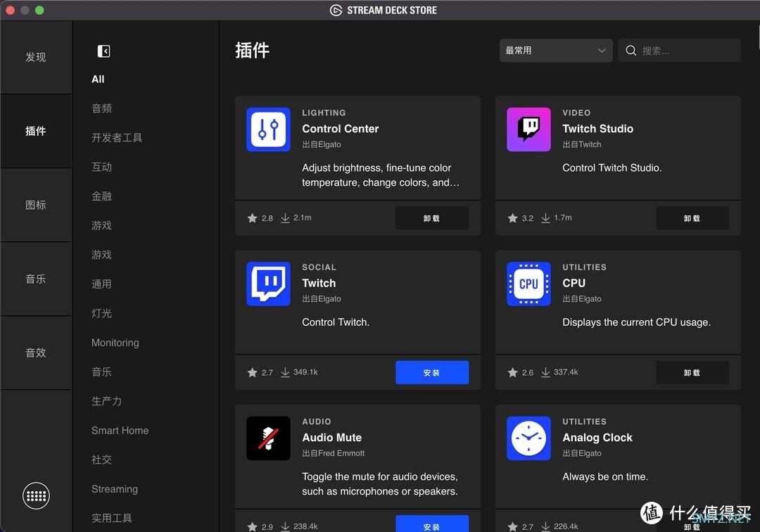
Task: Select the 实用工具 category
Action: coord(112,518)
